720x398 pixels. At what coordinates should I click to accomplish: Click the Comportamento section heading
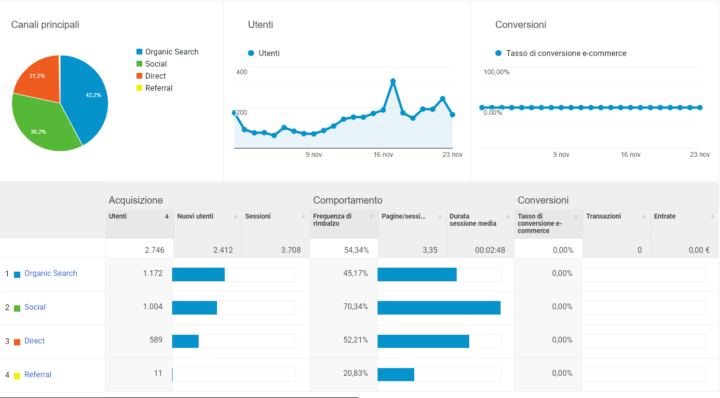[x=348, y=200]
